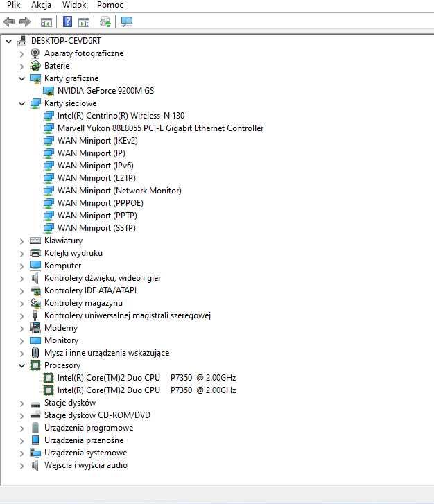Expand the Aparaty fotograficzne category
The image size is (434, 504).
point(21,53)
